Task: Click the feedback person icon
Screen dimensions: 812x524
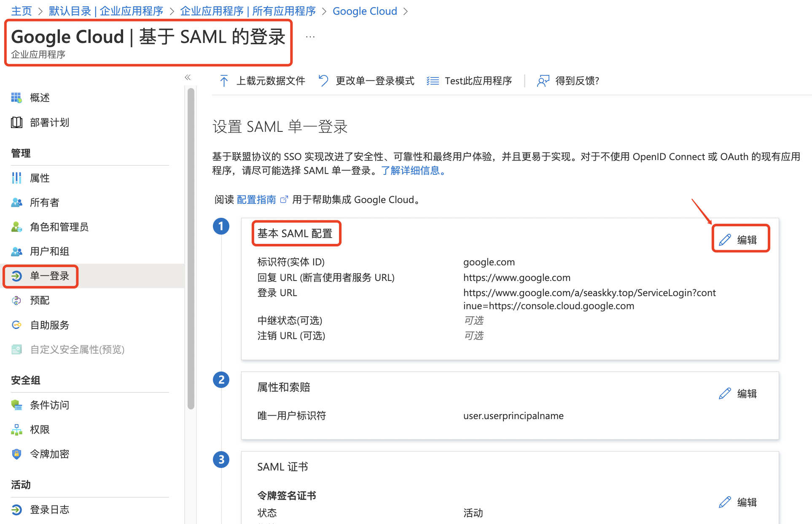Action: pos(543,81)
